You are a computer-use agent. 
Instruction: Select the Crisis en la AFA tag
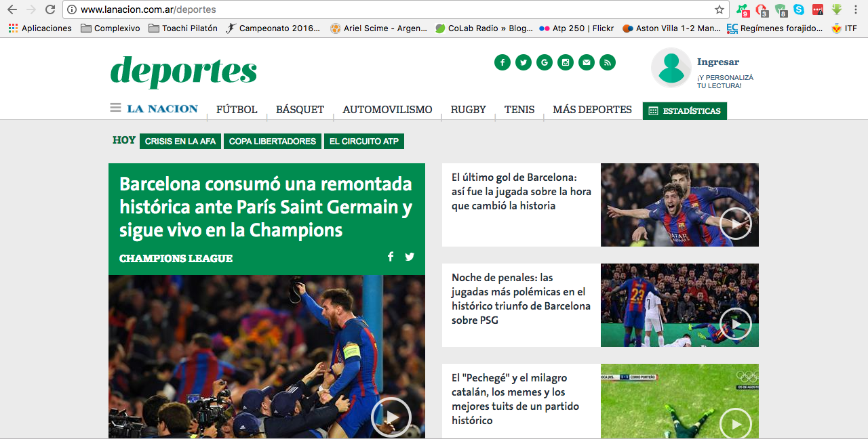point(180,142)
